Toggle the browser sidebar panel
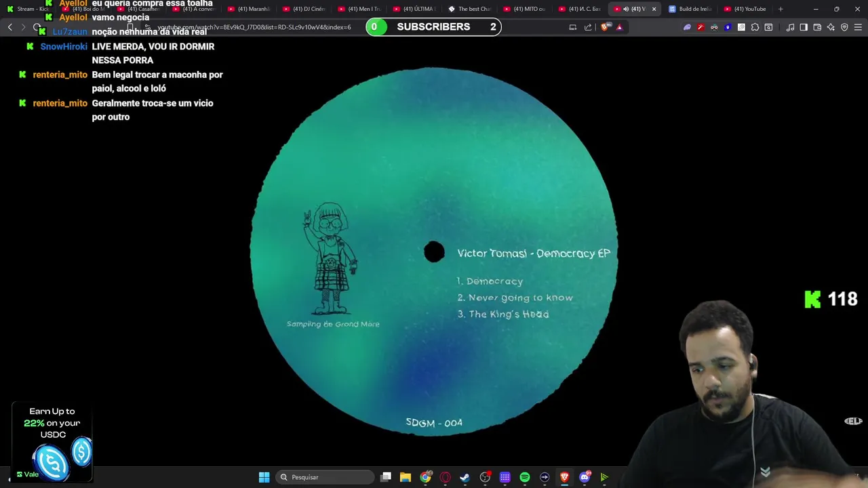The height and width of the screenshot is (488, 868). [x=804, y=27]
